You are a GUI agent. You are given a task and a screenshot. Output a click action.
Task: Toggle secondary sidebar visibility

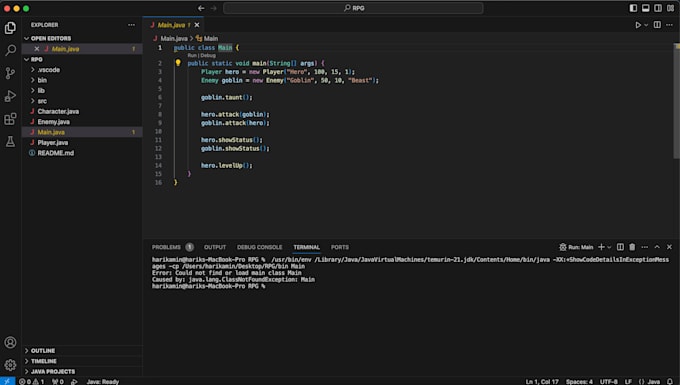pos(658,8)
